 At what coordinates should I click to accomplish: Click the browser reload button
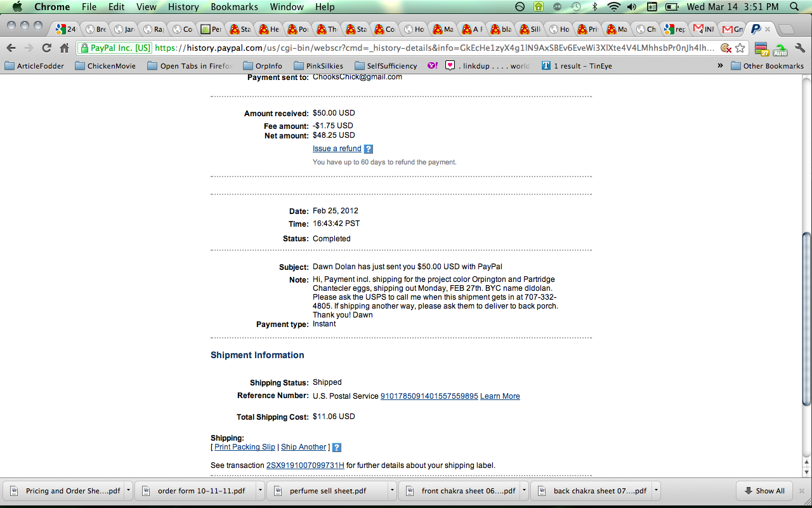click(46, 48)
